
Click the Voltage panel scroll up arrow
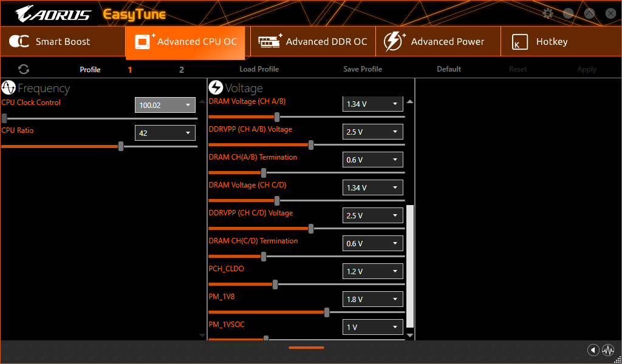(410, 102)
